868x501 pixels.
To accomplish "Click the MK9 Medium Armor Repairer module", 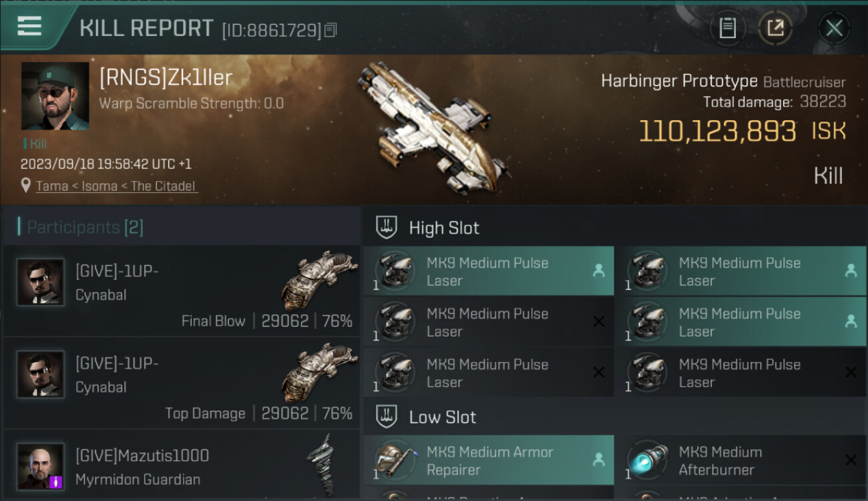I will point(488,461).
